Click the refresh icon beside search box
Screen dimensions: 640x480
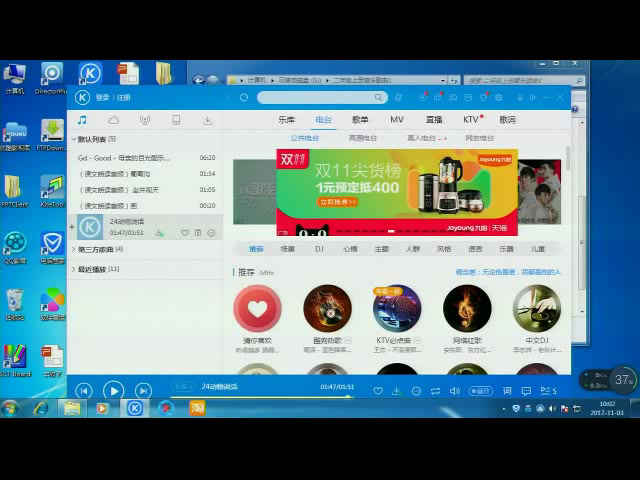(x=244, y=98)
